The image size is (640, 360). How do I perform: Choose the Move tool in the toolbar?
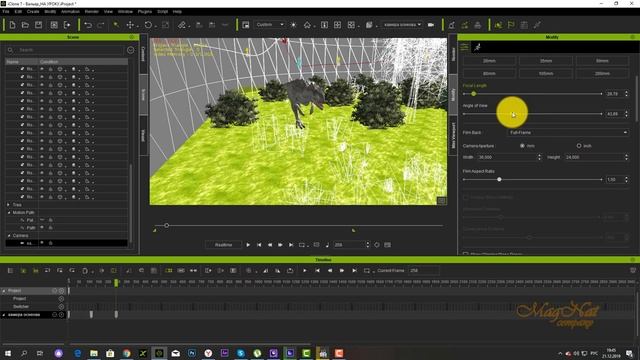pos(130,25)
